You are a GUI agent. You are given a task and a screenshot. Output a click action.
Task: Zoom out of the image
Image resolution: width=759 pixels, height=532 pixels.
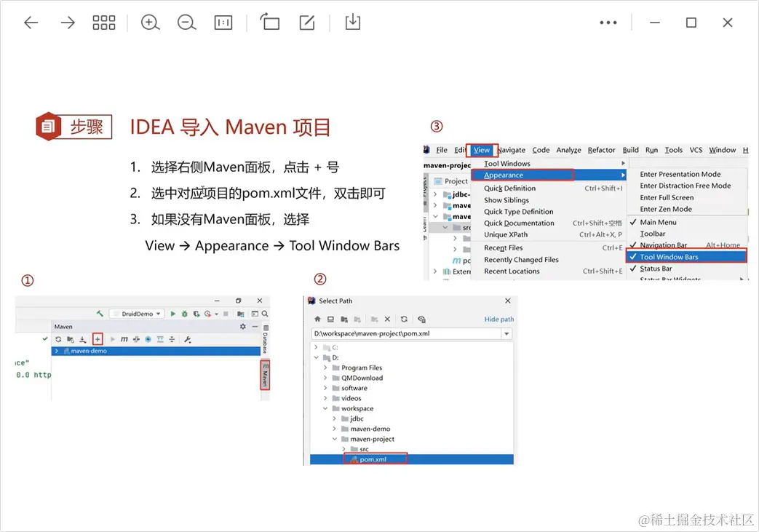(x=186, y=23)
